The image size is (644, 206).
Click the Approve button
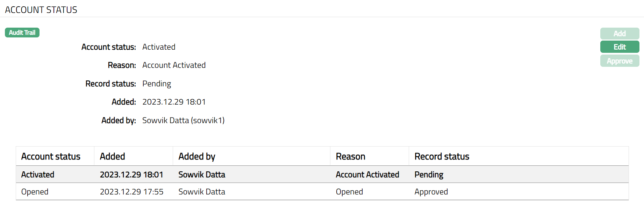tap(620, 61)
